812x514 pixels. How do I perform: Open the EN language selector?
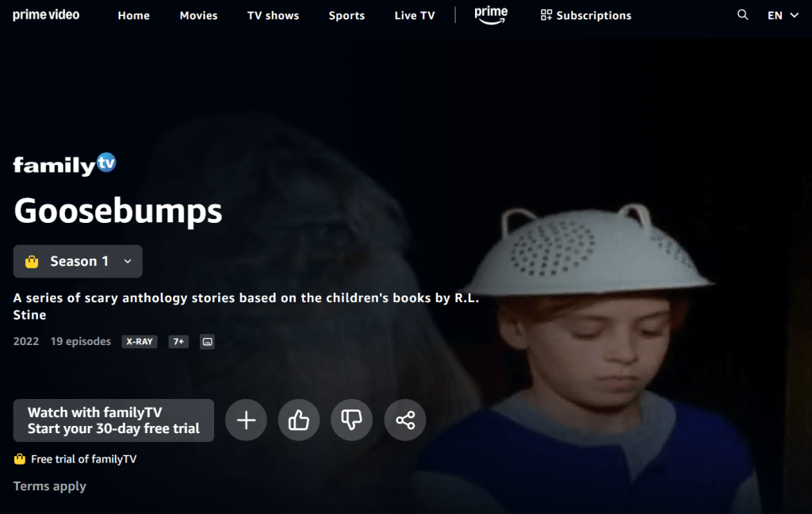[x=783, y=16]
